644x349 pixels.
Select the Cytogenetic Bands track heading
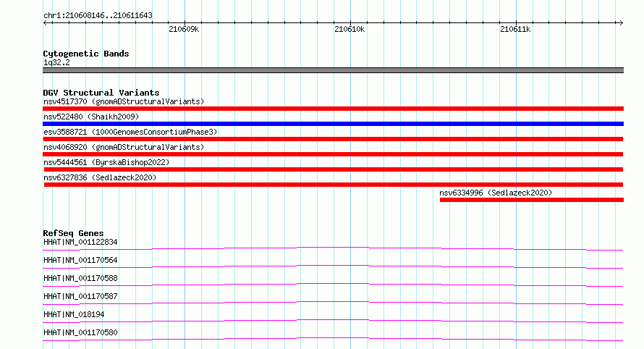tap(86, 54)
